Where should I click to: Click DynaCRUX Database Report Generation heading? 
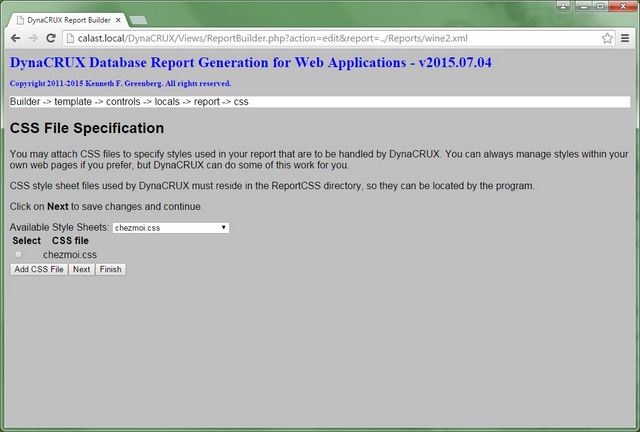251,62
